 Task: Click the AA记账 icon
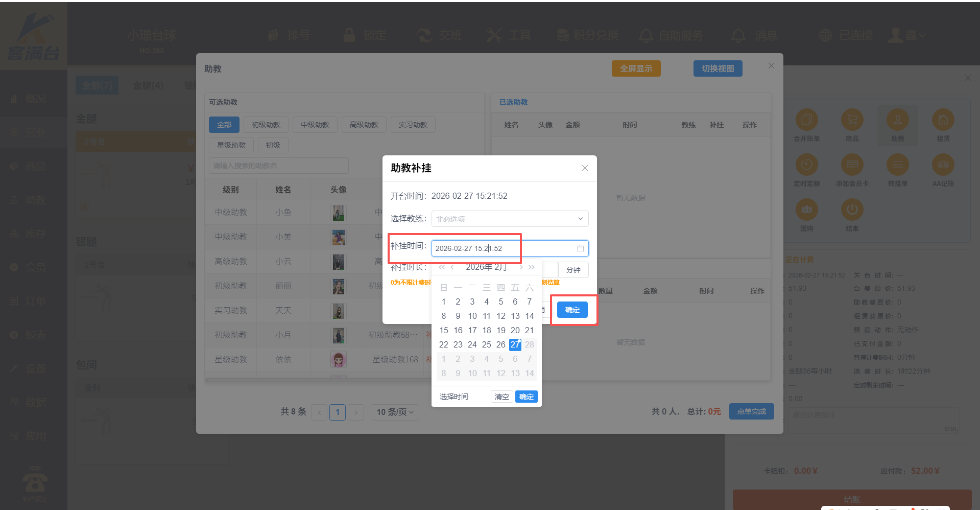pyautogui.click(x=943, y=165)
